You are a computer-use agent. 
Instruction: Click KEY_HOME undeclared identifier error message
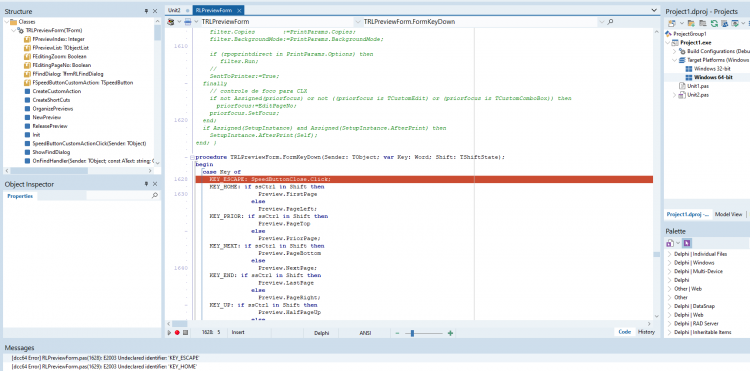click(x=104, y=367)
